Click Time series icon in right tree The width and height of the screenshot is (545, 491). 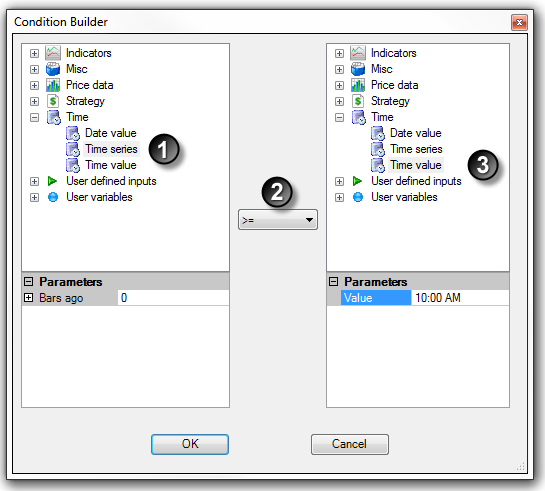click(378, 149)
